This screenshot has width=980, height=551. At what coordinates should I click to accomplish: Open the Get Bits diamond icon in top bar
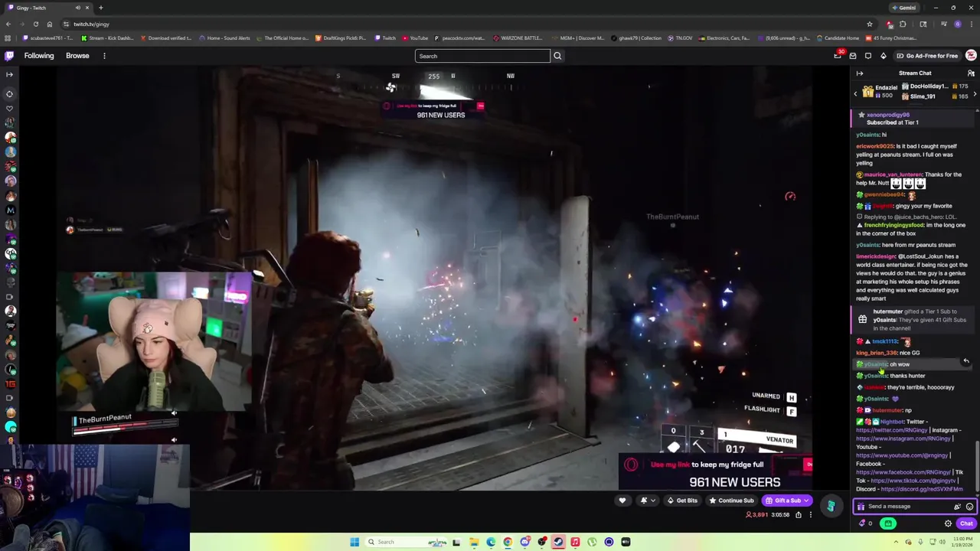(x=883, y=56)
